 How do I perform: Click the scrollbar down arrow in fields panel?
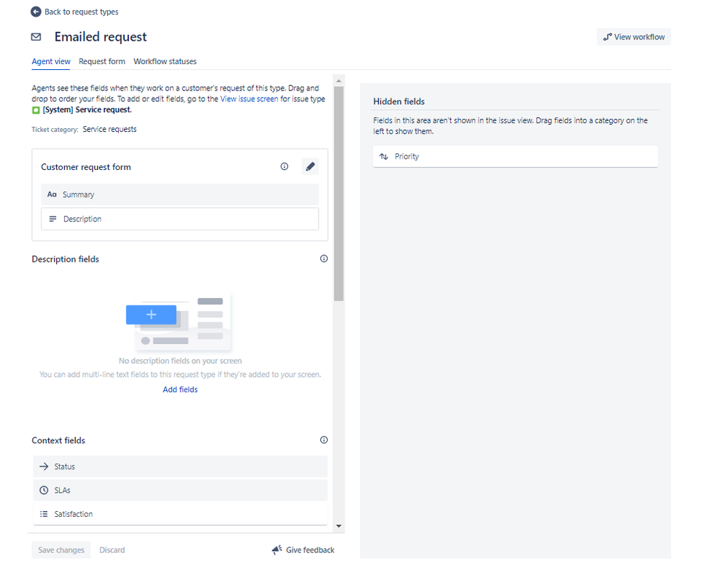pos(338,526)
